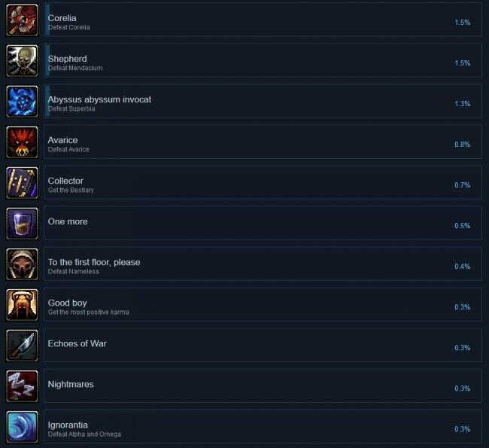The height and width of the screenshot is (448, 489).
Task: Select the Shepherd achievement title
Action: (x=68, y=59)
